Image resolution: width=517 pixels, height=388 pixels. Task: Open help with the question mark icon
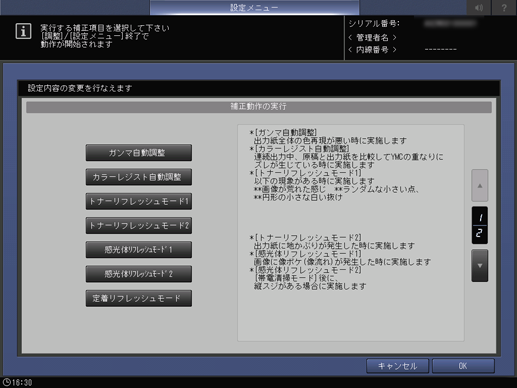point(504,7)
